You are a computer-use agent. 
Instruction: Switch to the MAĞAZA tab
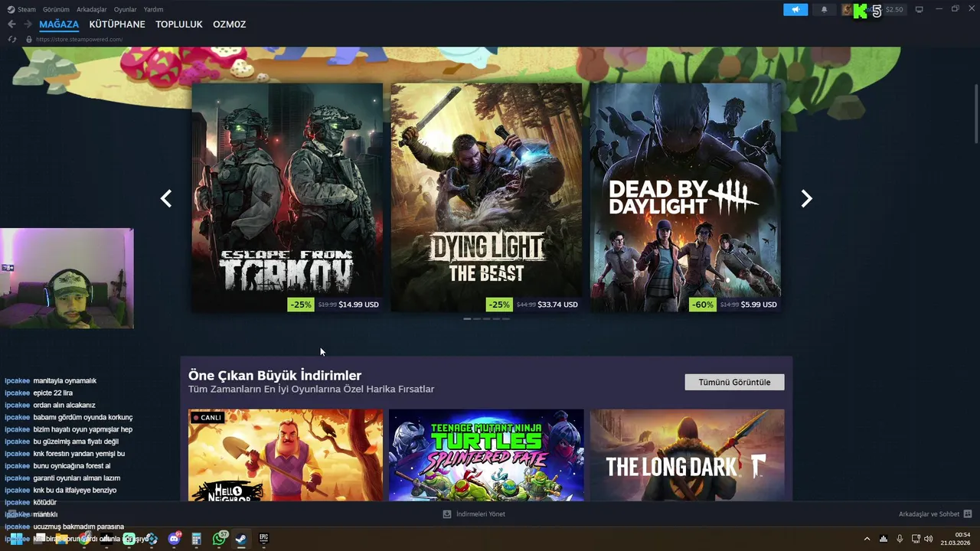(59, 24)
